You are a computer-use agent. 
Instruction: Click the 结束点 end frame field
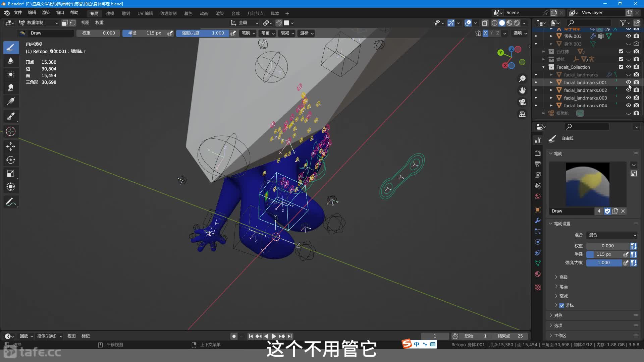511,336
